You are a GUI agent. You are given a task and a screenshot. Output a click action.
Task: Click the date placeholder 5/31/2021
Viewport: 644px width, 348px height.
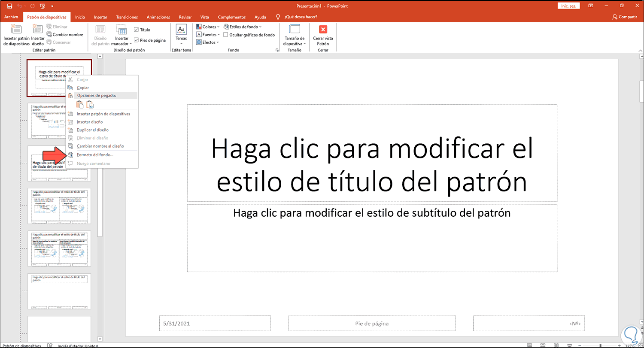coord(215,324)
